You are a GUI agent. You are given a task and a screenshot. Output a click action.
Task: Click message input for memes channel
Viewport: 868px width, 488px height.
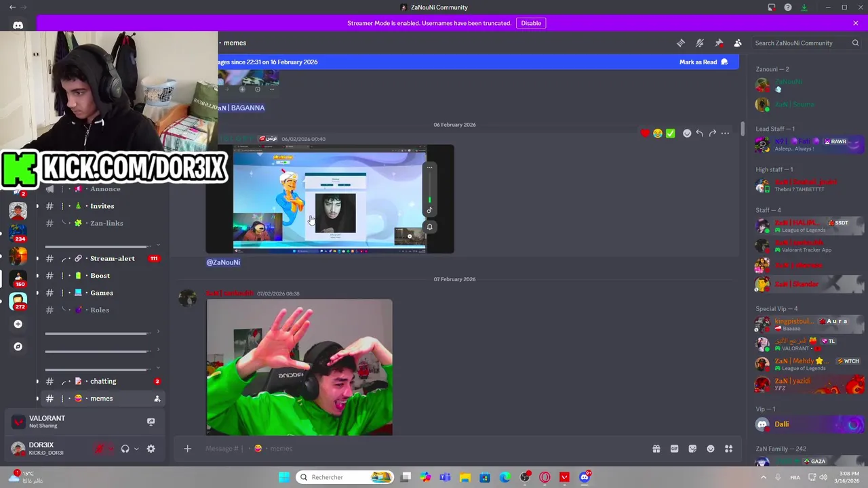pyautogui.click(x=420, y=449)
